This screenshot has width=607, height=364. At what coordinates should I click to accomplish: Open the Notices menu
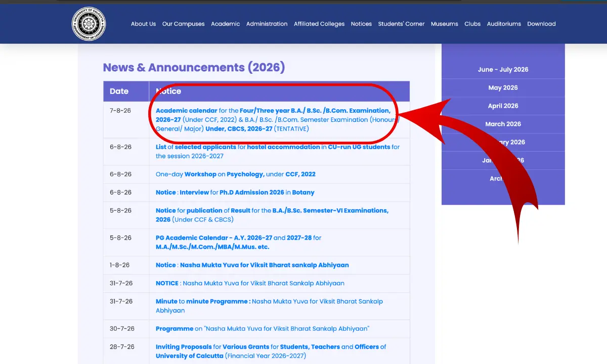click(x=361, y=24)
